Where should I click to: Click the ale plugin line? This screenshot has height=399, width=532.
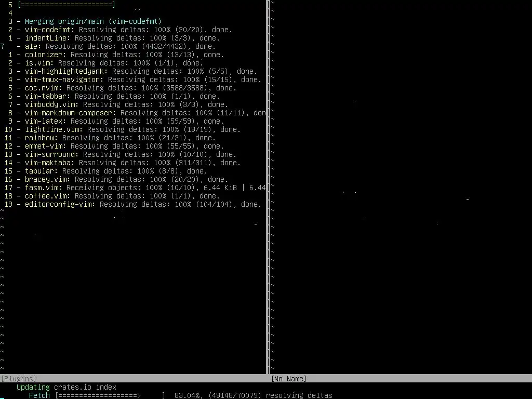(x=116, y=46)
